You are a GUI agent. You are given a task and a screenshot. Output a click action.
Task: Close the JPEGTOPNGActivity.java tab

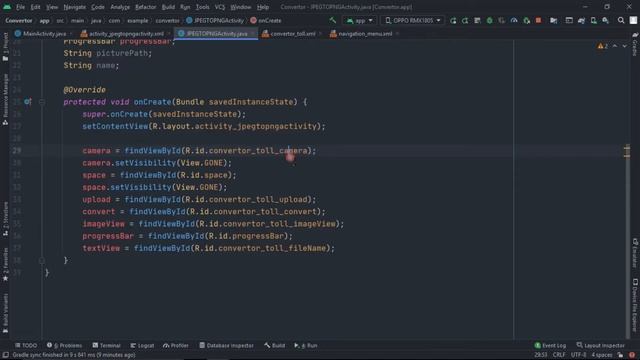253,34
